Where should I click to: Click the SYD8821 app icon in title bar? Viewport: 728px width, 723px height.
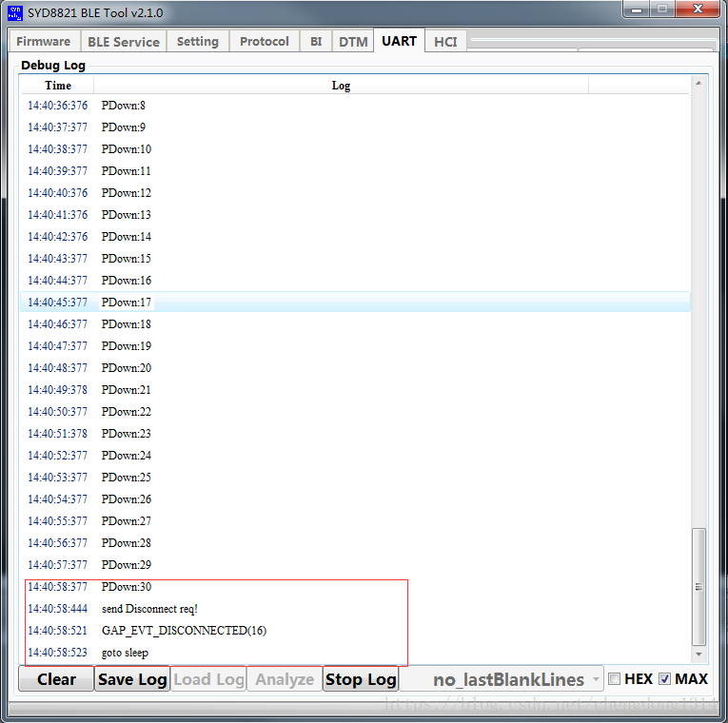(x=15, y=13)
